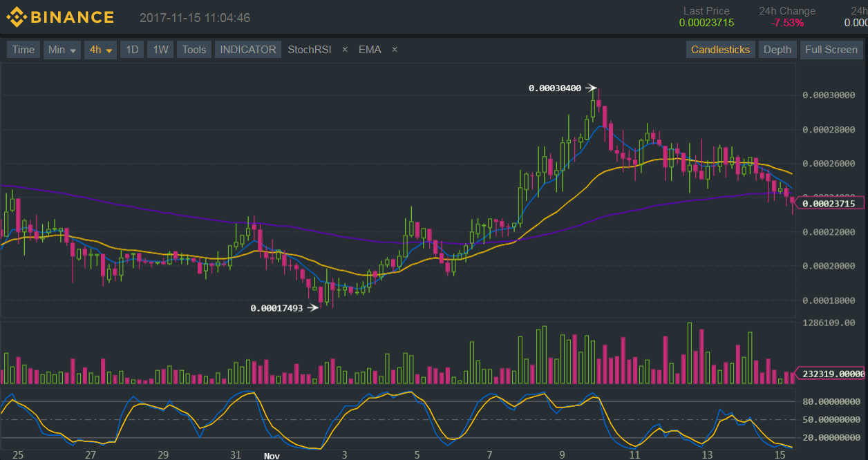Click the timestamp 2017-11-15 11:04:46
Screen dimensions: 868x460
point(195,18)
